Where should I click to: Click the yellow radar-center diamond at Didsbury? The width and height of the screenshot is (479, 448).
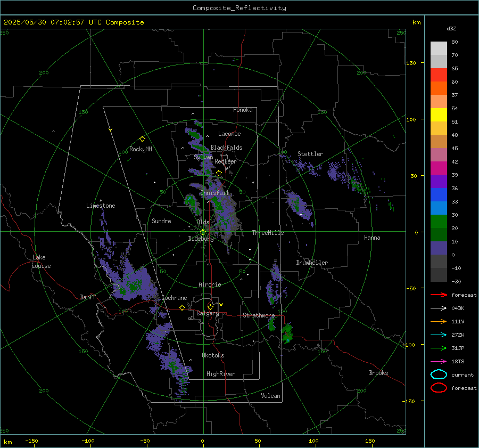pyautogui.click(x=203, y=232)
